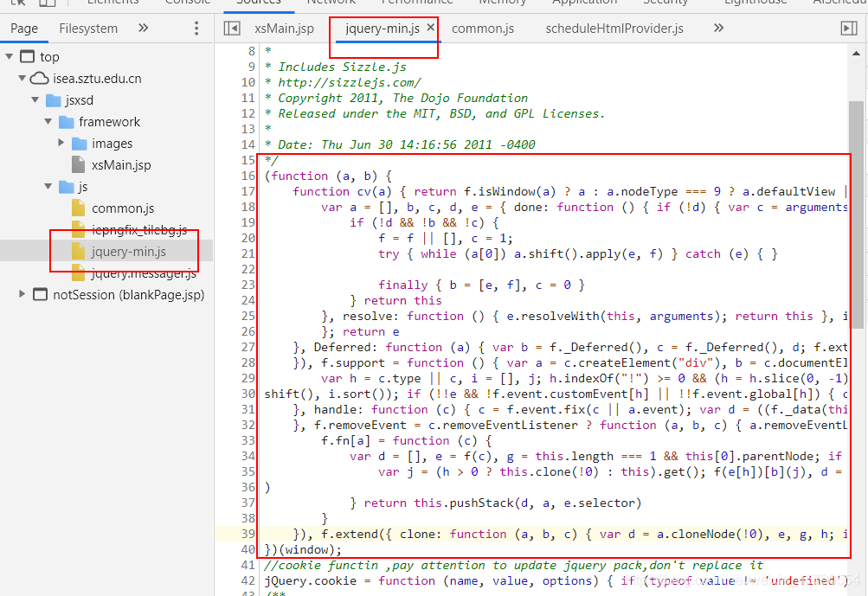This screenshot has height=596, width=868.
Task: Toggle the debugger sidebar pane
Action: [x=849, y=29]
